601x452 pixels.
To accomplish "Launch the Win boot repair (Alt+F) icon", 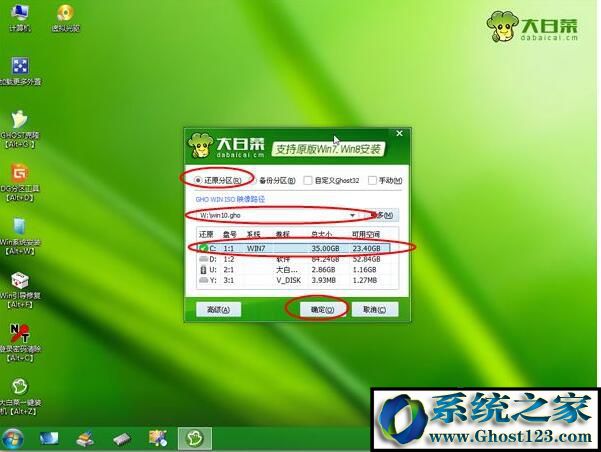I will coord(20,290).
